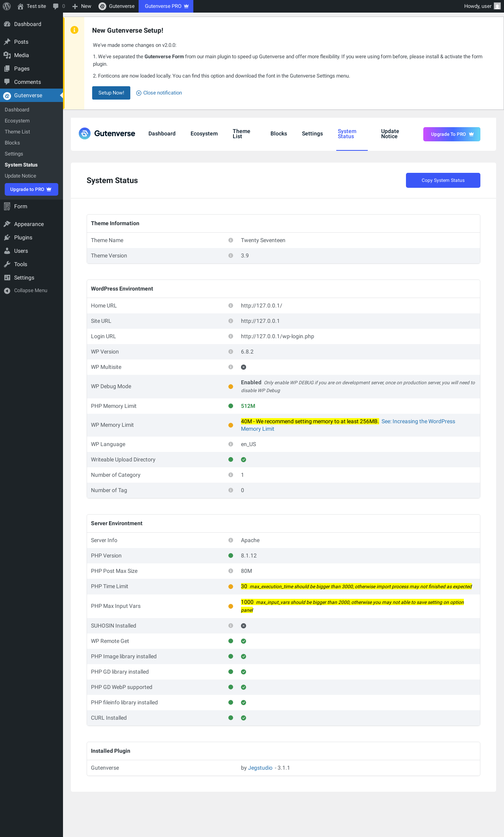Click the yellow info icon in notice
Image resolution: width=504 pixels, height=837 pixels.
pyautogui.click(x=74, y=30)
